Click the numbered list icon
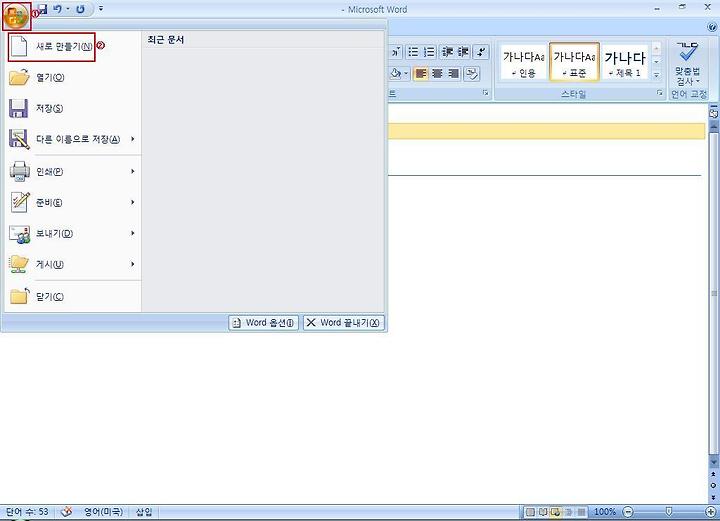 pos(429,52)
